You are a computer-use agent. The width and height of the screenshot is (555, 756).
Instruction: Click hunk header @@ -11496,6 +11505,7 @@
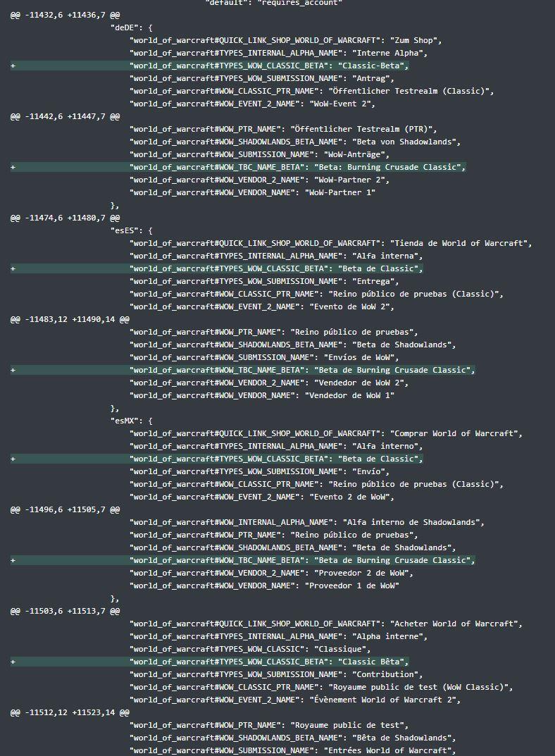coord(65,509)
